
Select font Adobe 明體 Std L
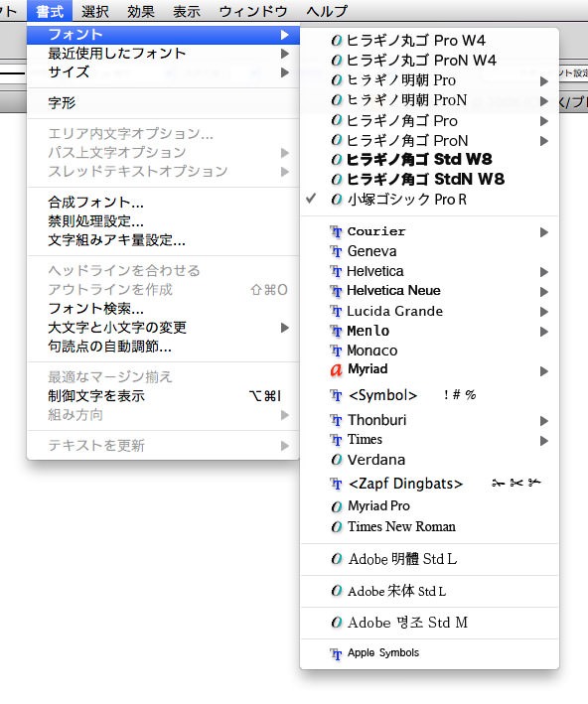[x=429, y=559]
